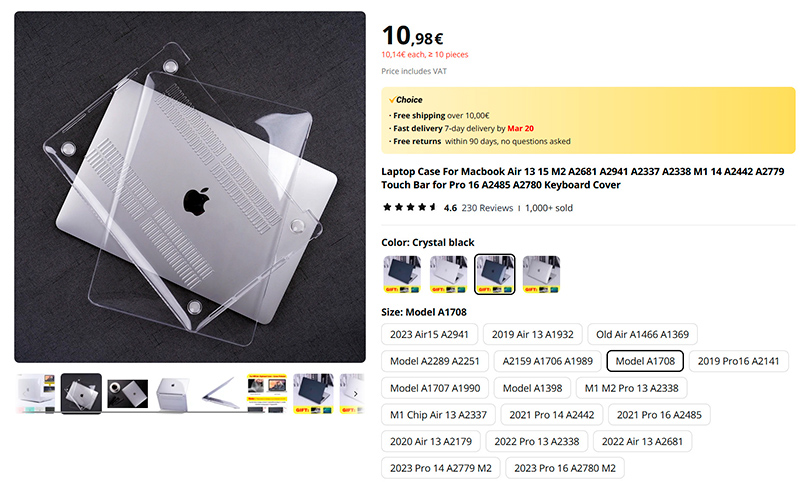800x482 pixels.
Task: Select size 2022 Air 13 A2681
Action: click(x=642, y=442)
